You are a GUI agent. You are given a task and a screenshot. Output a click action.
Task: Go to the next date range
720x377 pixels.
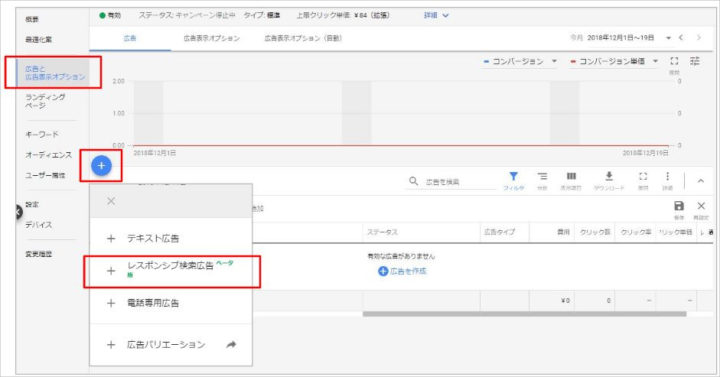pyautogui.click(x=699, y=38)
